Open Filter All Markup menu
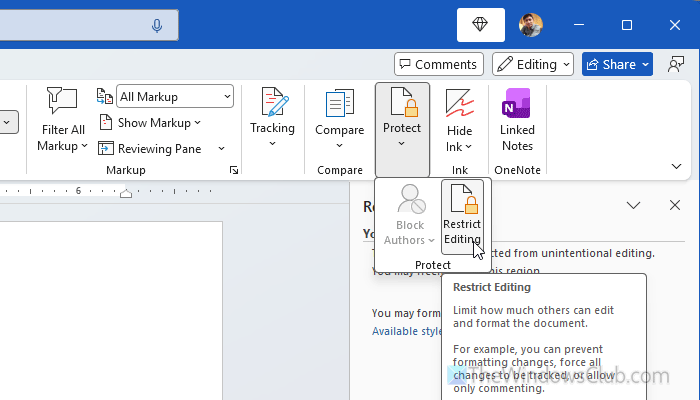The height and width of the screenshot is (400, 700). click(62, 120)
